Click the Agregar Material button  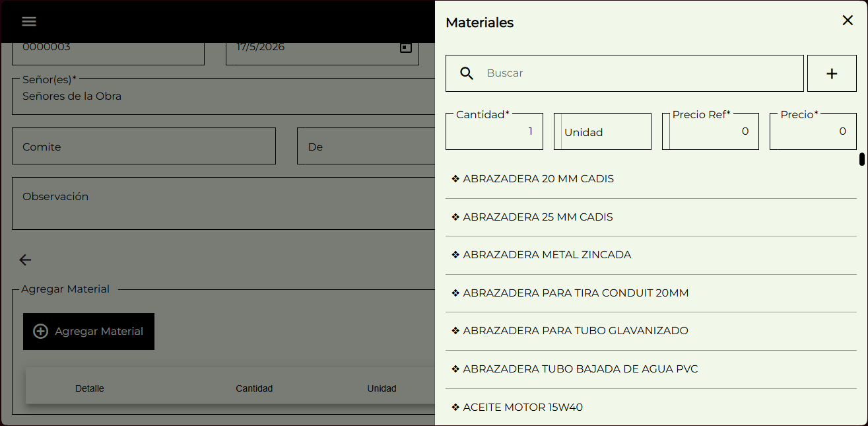point(88,332)
